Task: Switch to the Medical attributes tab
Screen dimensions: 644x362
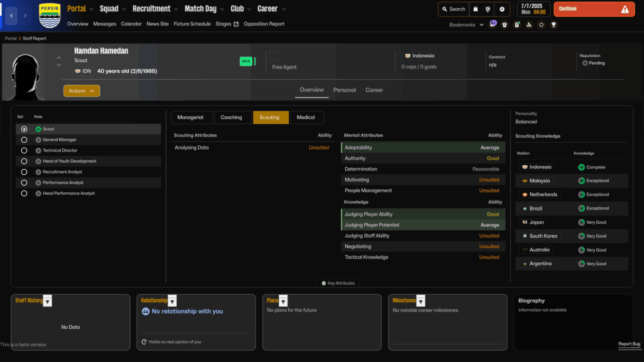Action: tap(306, 117)
